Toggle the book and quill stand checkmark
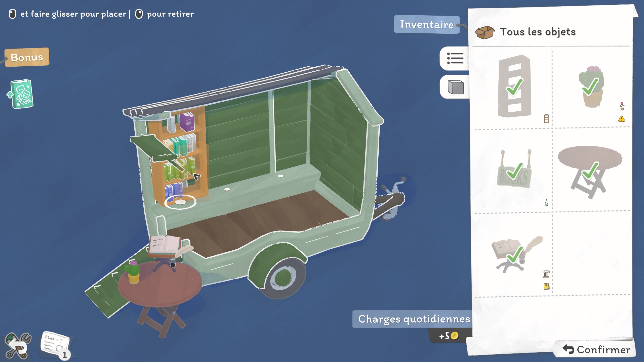The width and height of the screenshot is (644, 362). point(514,254)
